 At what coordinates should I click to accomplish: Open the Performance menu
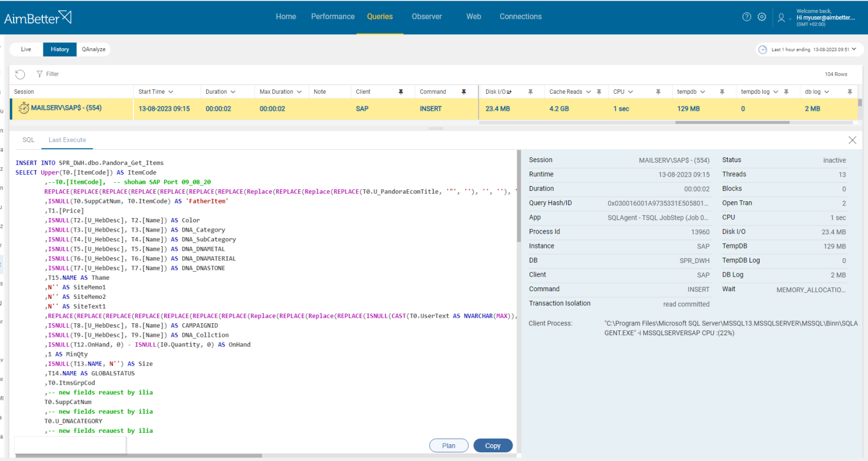[x=333, y=17]
